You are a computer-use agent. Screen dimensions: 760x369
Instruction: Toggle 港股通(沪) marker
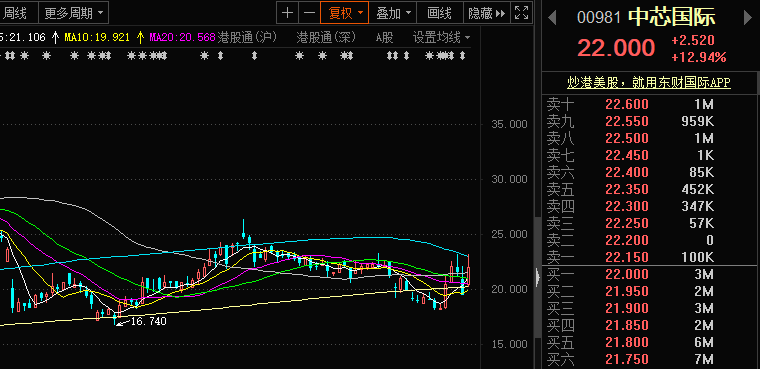pos(247,37)
